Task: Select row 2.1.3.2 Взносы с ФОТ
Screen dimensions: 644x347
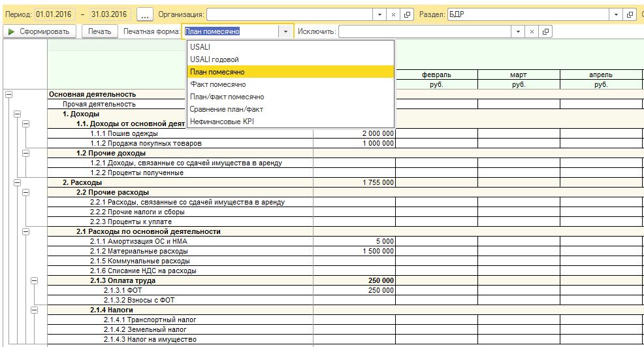Action: tap(180, 300)
